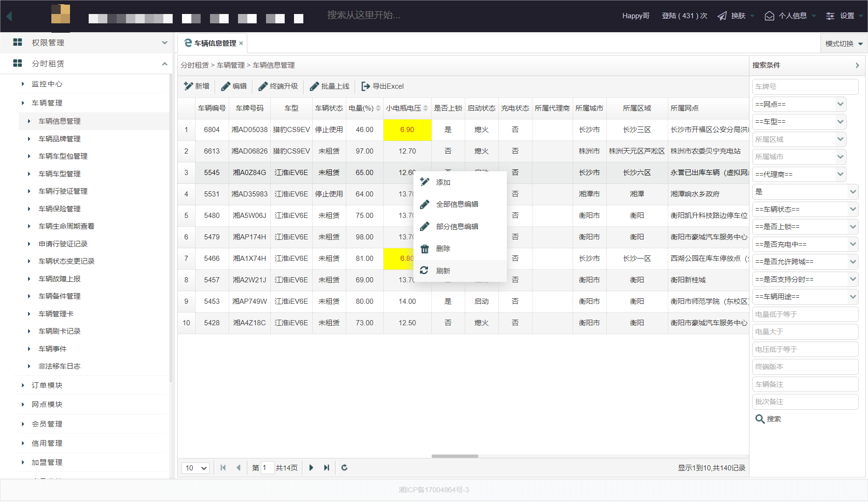Viewport: 868px width, 504px height.
Task: Select row with plate 湘AP749W
Action: point(463,301)
